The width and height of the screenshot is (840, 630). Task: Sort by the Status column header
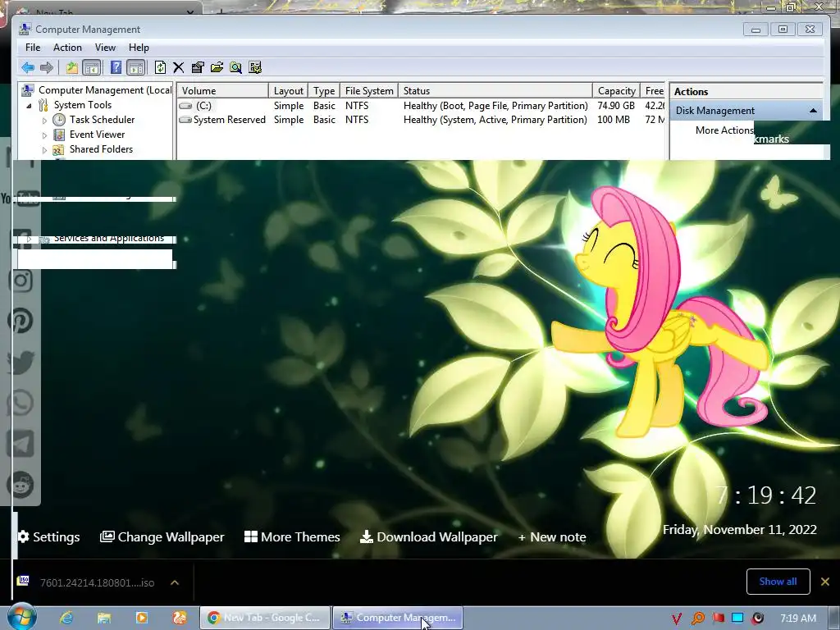click(495, 90)
